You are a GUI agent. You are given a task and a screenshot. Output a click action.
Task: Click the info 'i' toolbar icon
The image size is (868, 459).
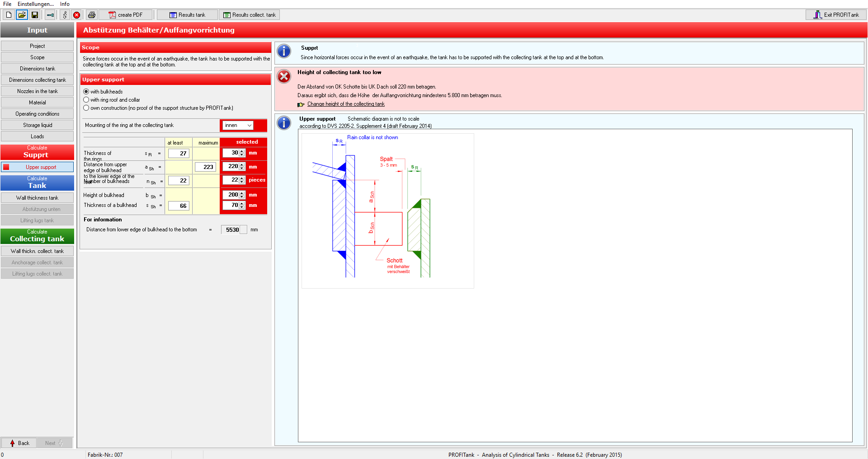[x=65, y=15]
